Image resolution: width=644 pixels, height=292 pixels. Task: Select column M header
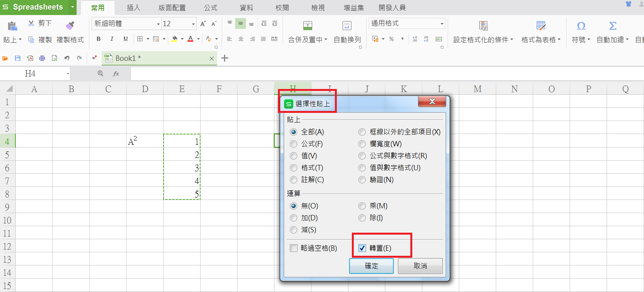(x=477, y=89)
